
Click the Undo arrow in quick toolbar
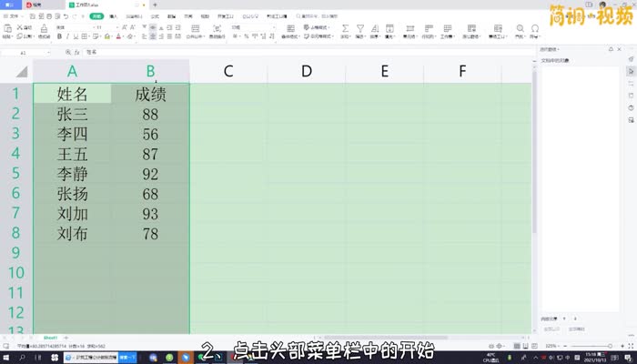(x=66, y=16)
